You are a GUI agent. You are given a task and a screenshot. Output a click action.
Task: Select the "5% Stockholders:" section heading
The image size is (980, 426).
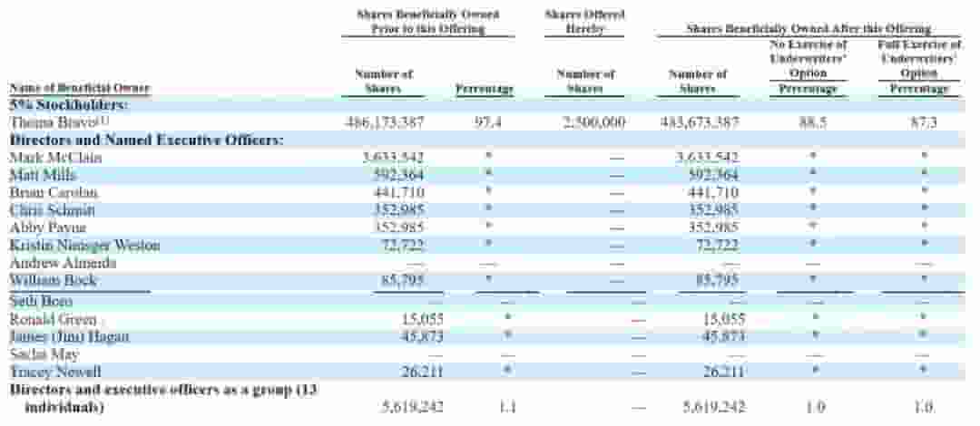pos(68,105)
